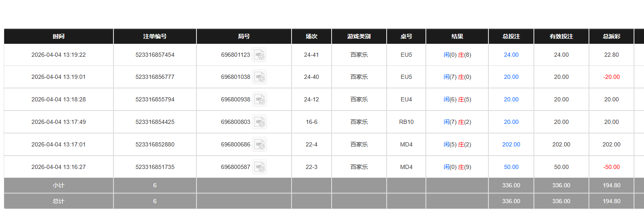
Task: Open total bet amount 24.00 link
Action: click(x=511, y=55)
